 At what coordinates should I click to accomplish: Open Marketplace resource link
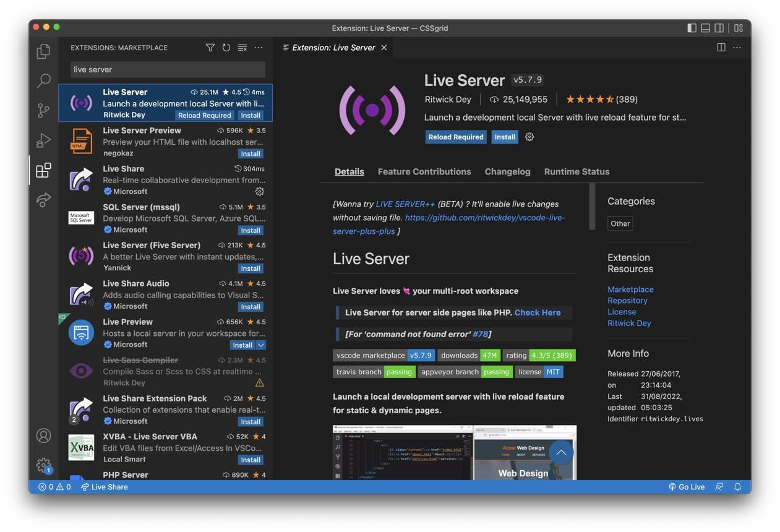point(630,290)
